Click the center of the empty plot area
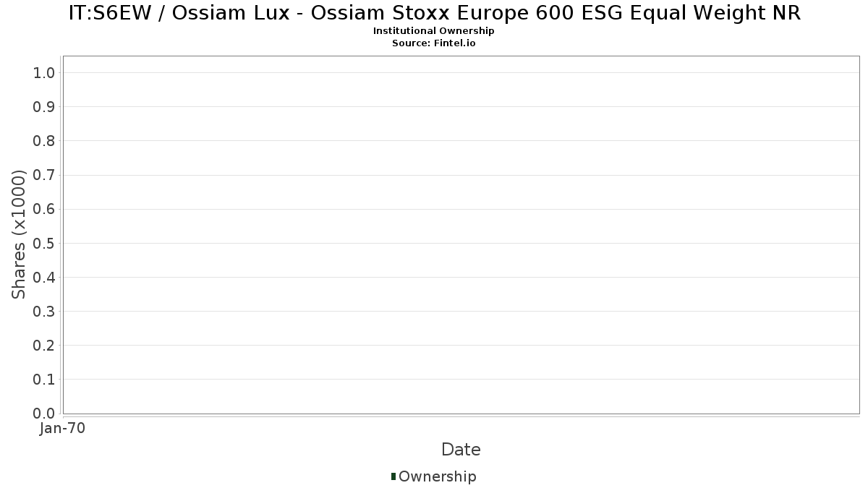This screenshot has width=868, height=488. (x=461, y=234)
